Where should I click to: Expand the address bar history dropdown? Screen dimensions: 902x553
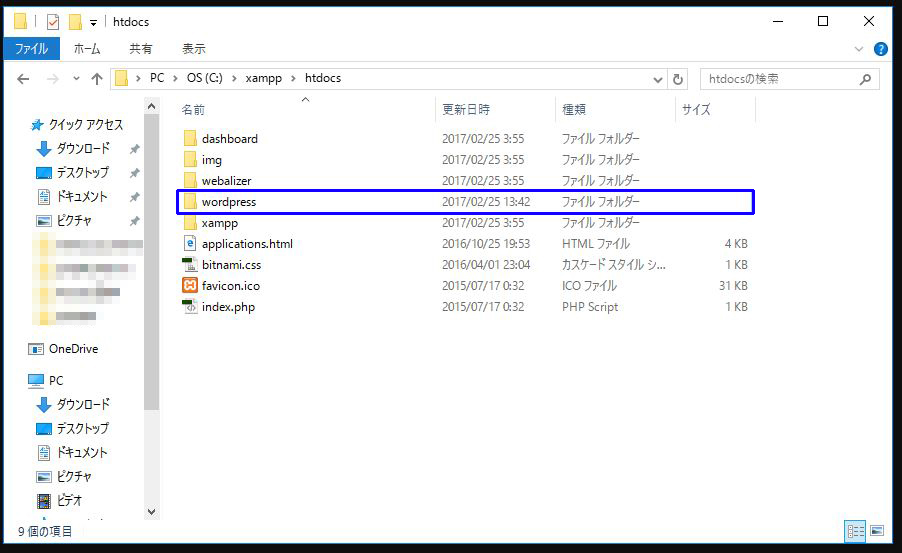coord(658,79)
